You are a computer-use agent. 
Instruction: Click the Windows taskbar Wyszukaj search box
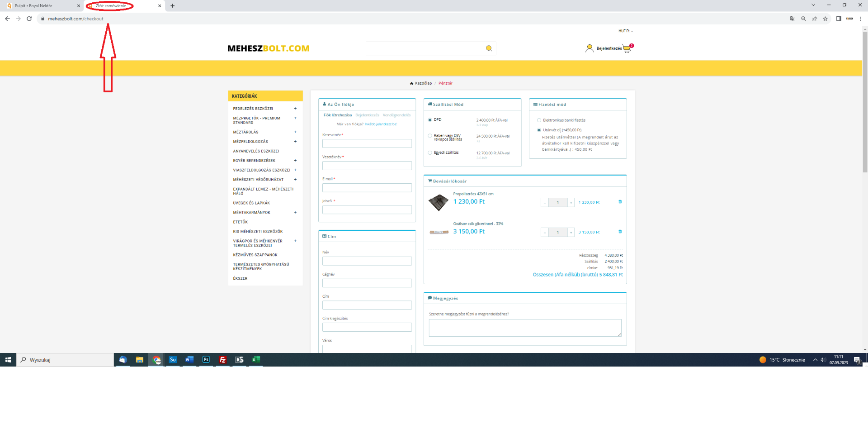tap(66, 360)
